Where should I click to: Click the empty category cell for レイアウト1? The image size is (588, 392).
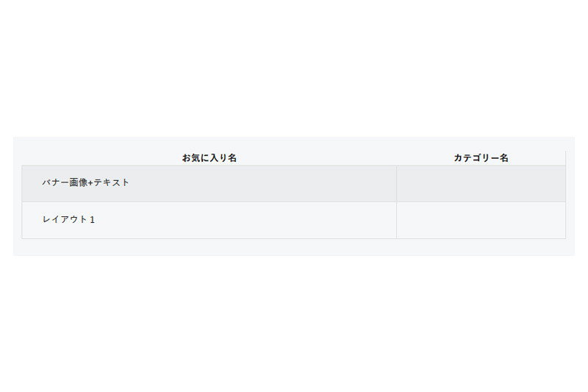481,221
